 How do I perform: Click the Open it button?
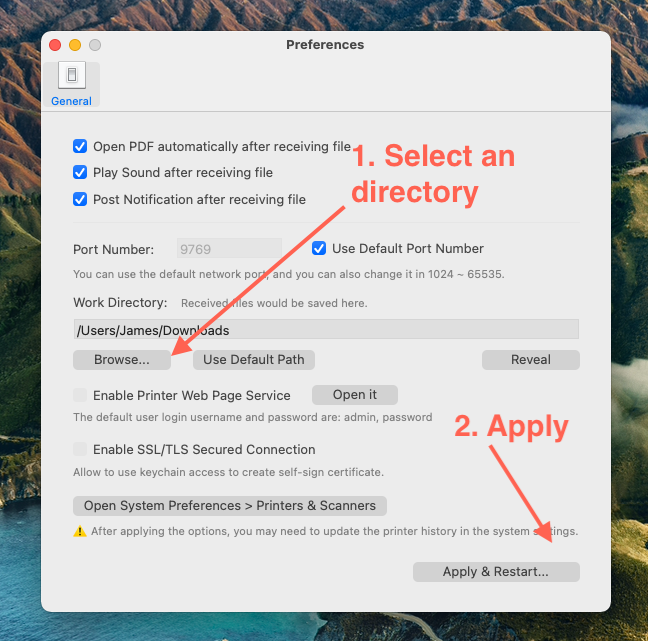tap(355, 395)
